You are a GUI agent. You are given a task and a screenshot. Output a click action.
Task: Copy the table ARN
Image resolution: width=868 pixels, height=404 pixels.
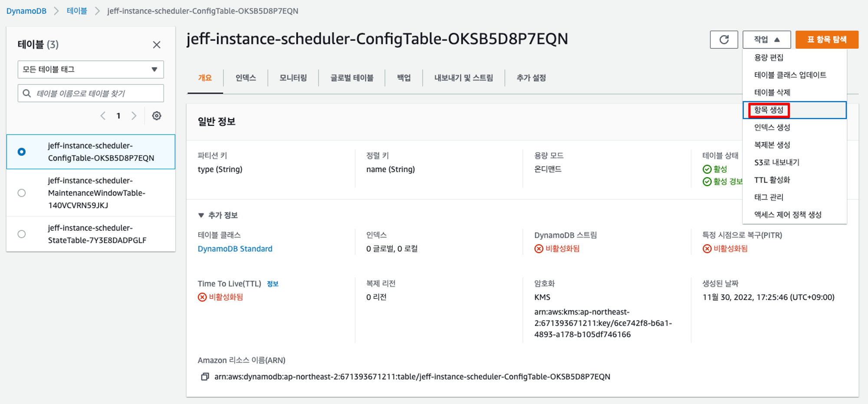click(x=205, y=377)
